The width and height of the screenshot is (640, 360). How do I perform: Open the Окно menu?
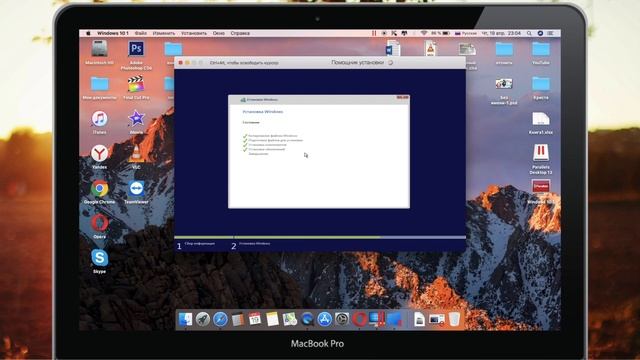click(218, 33)
